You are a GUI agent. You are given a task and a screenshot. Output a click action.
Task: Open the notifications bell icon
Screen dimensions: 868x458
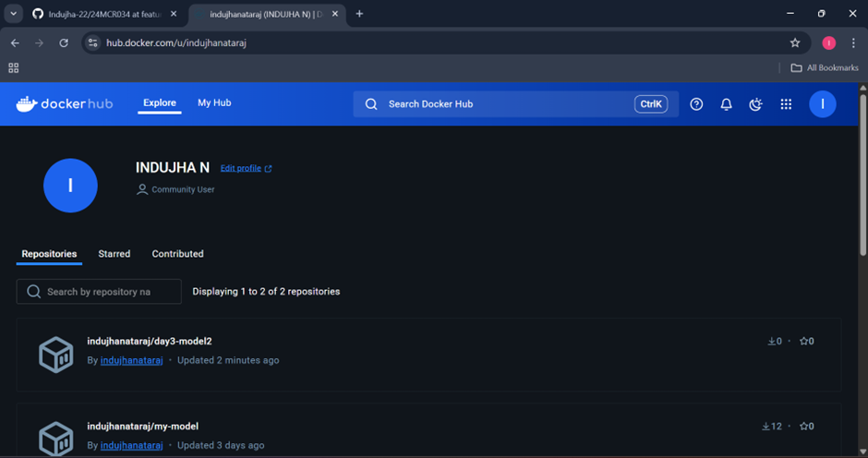727,104
